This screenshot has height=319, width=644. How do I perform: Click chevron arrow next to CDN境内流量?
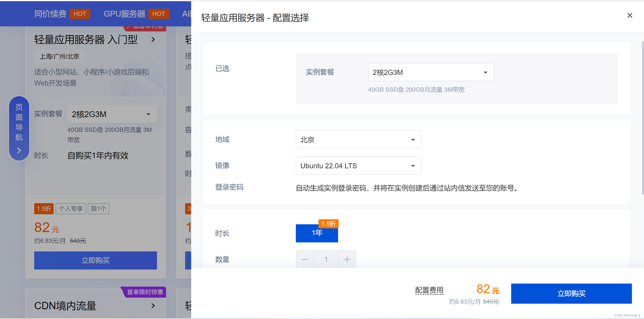point(153,306)
